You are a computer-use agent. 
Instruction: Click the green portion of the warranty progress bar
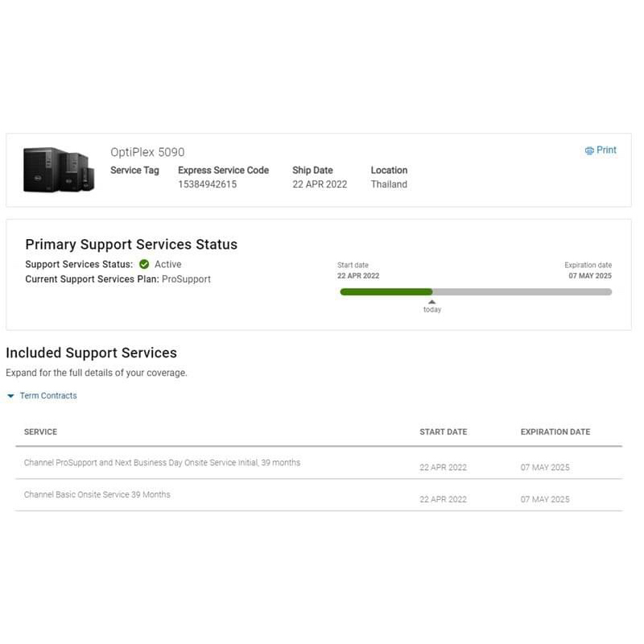tap(386, 291)
